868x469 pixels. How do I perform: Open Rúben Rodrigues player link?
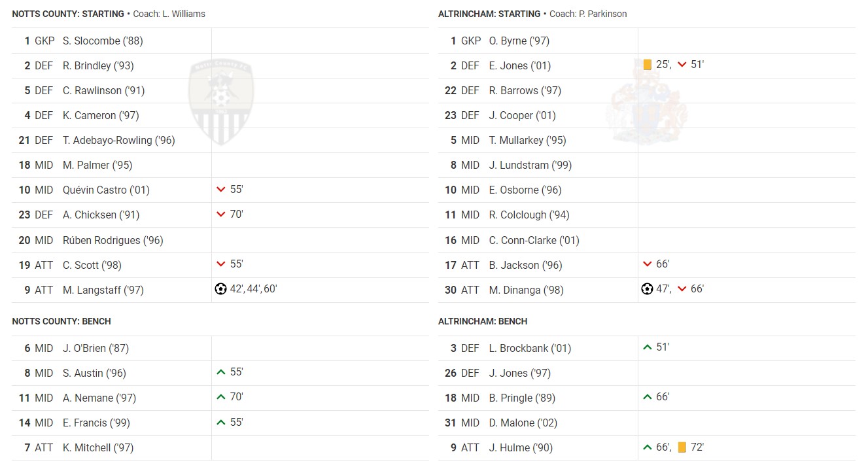113,240
